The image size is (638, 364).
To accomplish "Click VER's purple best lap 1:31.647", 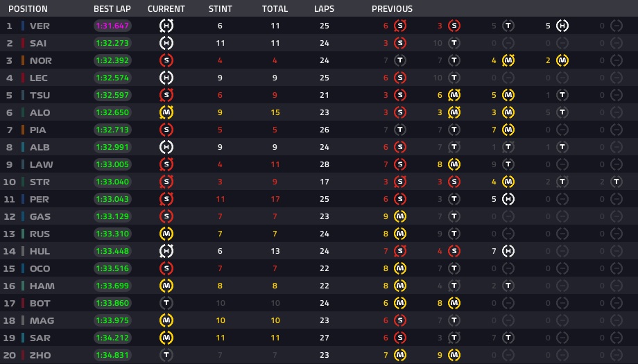I will coord(112,26).
